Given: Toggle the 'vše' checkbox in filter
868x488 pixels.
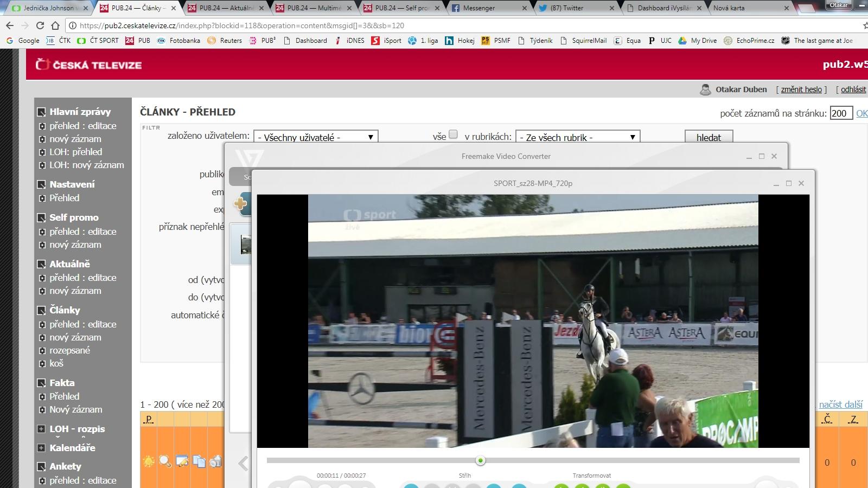Looking at the screenshot, I should (x=454, y=134).
